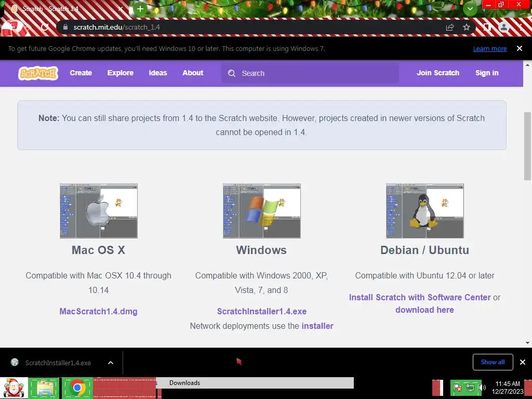The height and width of the screenshot is (399, 532).
Task: Open the ScratchInstaller1.4.exe download item
Action: (x=58, y=363)
